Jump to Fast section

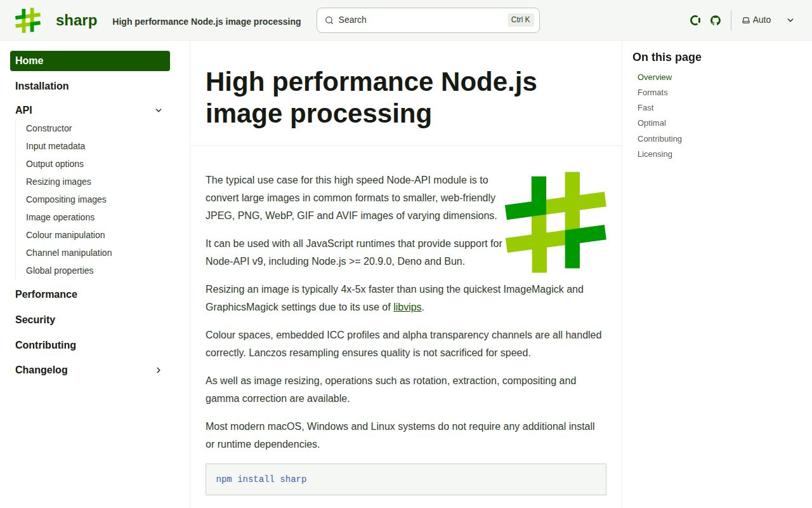pyautogui.click(x=645, y=108)
